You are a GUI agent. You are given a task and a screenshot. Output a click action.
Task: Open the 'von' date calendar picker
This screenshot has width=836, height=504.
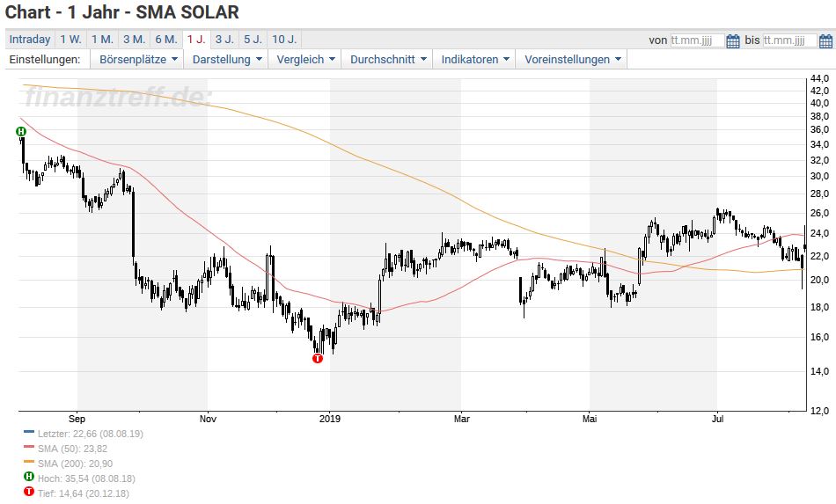pyautogui.click(x=733, y=40)
